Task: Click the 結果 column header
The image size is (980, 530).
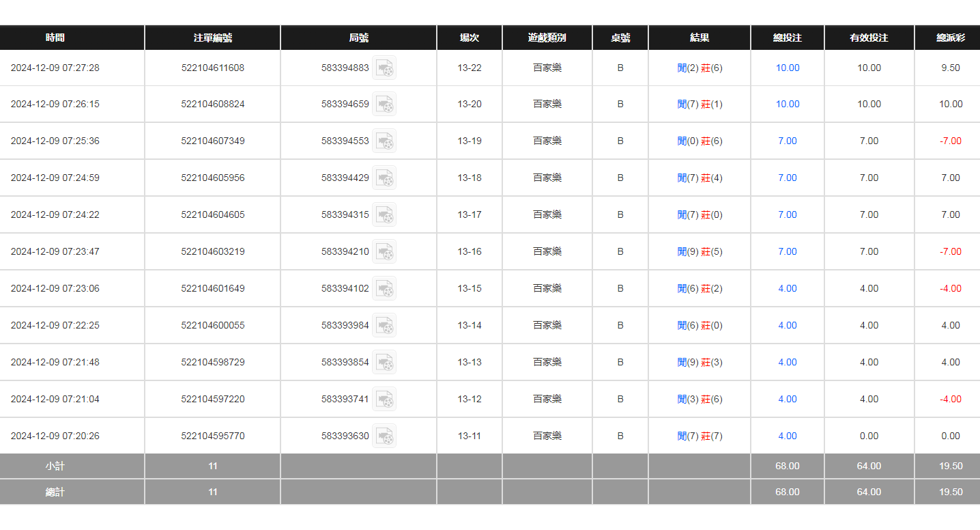Action: point(699,38)
